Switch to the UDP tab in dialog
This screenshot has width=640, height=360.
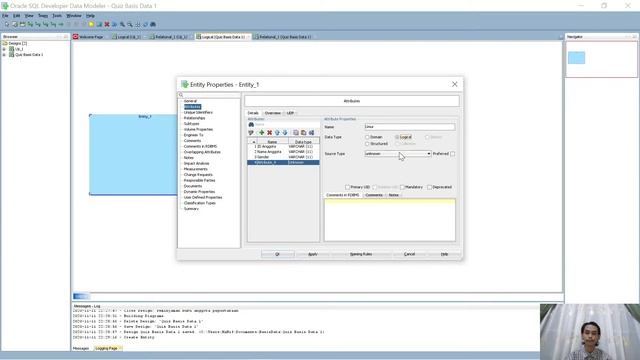coord(290,113)
